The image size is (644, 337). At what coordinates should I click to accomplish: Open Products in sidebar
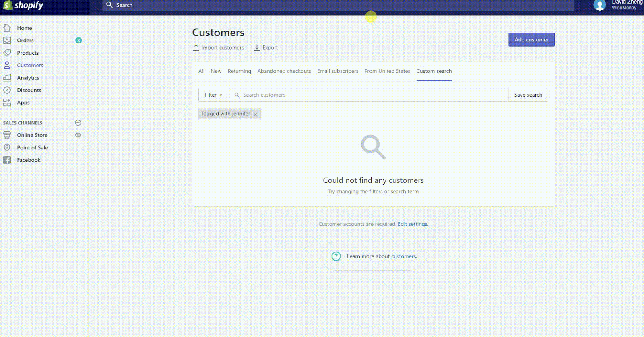tap(28, 53)
